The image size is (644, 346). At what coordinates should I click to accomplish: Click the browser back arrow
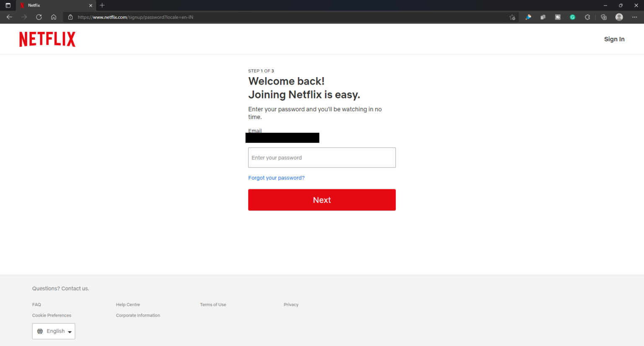[9, 17]
